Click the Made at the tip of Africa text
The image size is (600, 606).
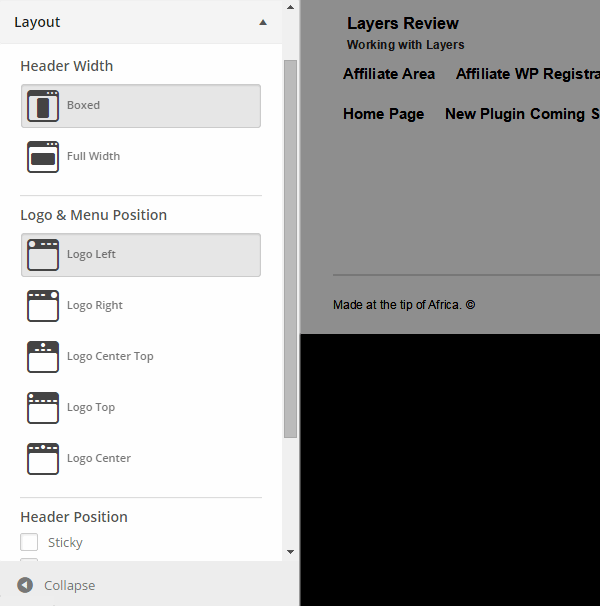404,305
